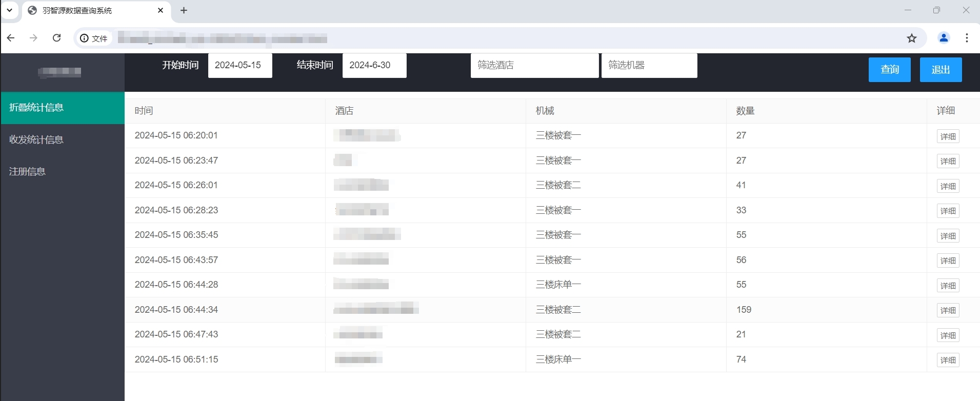Click the 筛选机器 filter box
The width and height of the screenshot is (980, 401).
(x=649, y=66)
